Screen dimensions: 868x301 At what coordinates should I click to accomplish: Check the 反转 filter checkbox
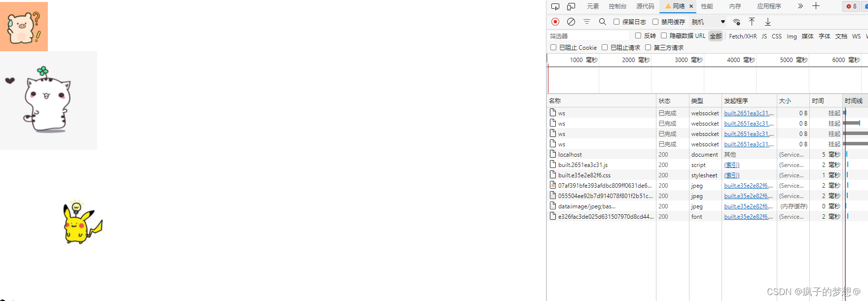[638, 35]
